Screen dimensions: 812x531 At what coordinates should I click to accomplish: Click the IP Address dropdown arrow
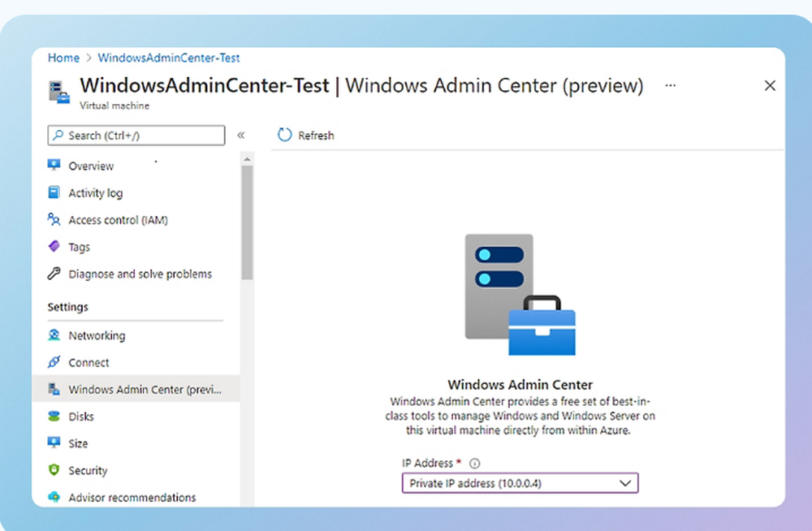click(x=625, y=483)
